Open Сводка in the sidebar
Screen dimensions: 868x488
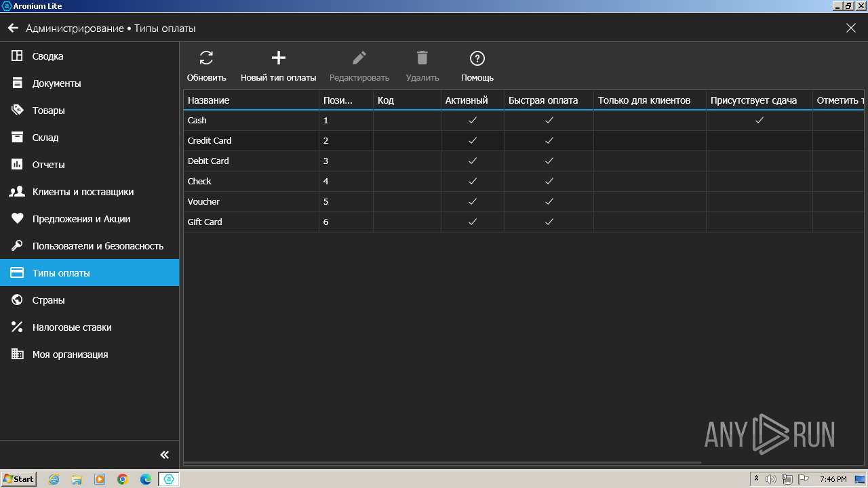coord(90,56)
